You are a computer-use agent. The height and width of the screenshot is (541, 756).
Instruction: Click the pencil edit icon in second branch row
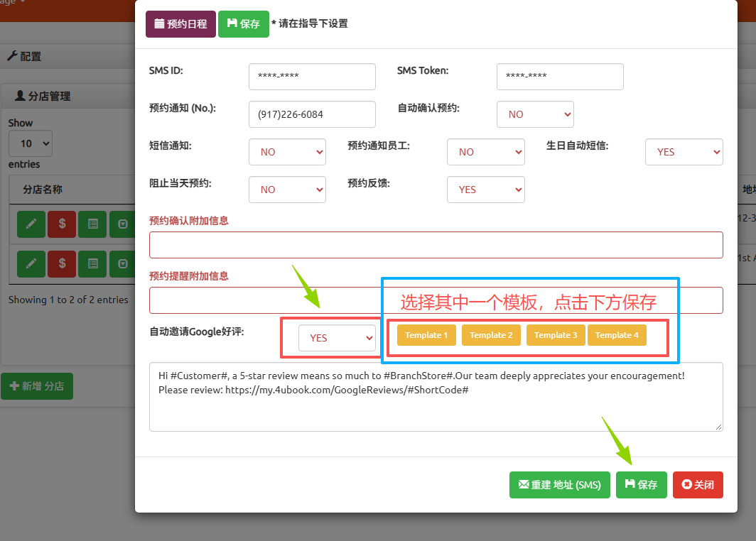coord(31,264)
